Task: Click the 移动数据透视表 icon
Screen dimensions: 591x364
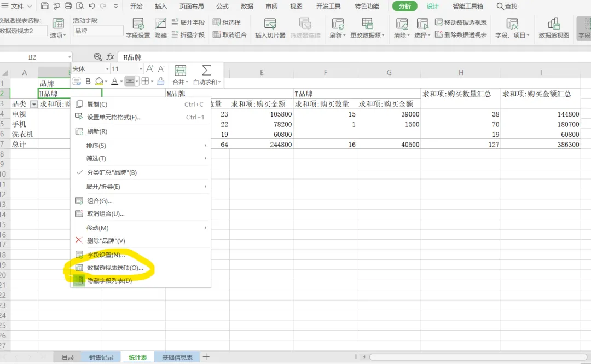Action: 439,22
